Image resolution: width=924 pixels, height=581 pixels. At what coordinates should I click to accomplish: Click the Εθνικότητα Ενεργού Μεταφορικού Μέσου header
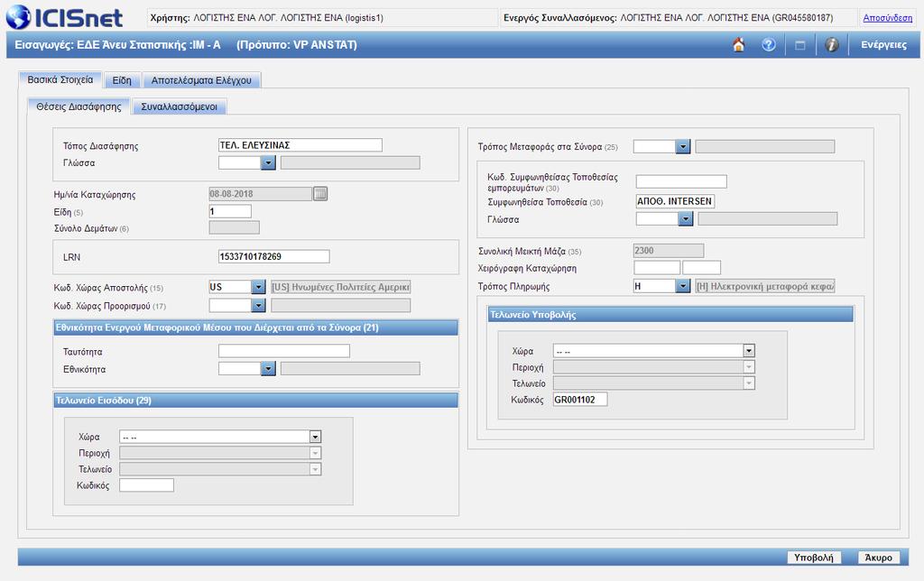(x=255, y=327)
